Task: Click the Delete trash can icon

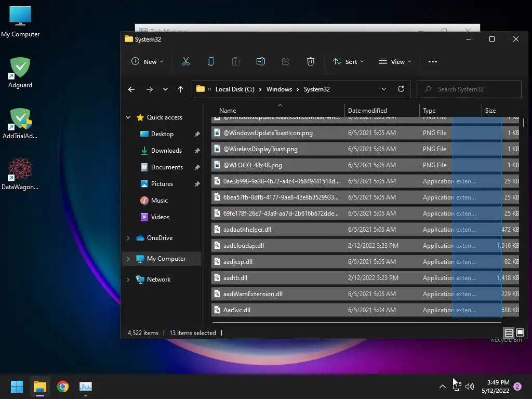Action: coord(311,61)
